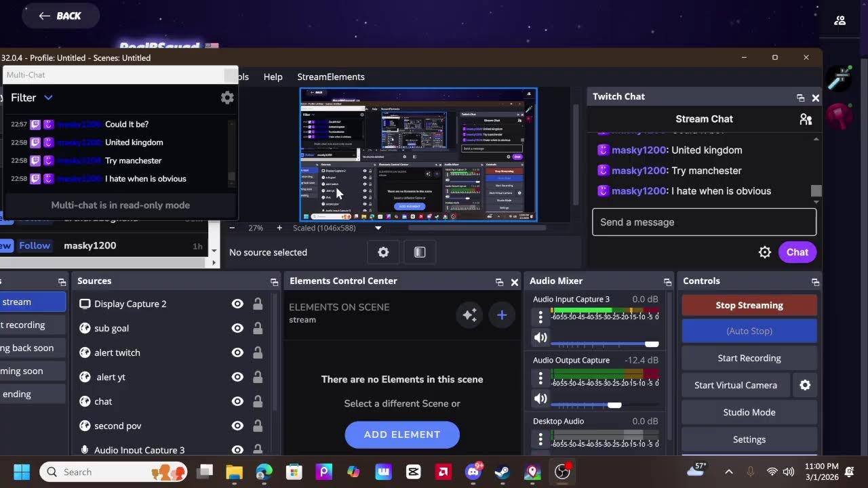The image size is (868, 488).
Task: Select the Display Capture 2 source row
Action: tap(172, 304)
